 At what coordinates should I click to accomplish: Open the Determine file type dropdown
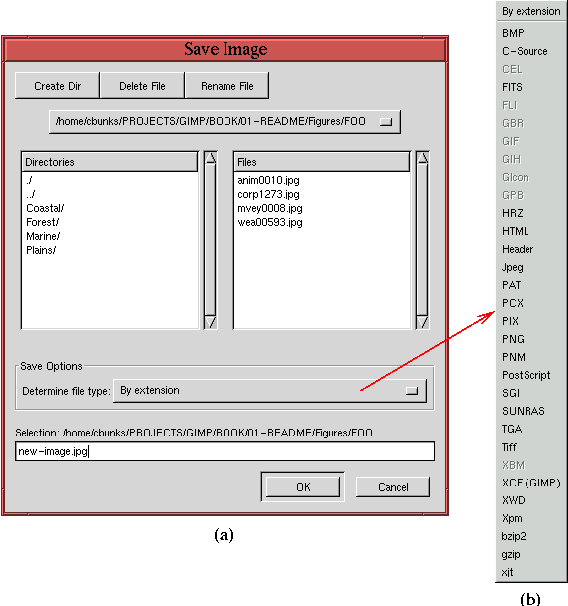(270, 391)
